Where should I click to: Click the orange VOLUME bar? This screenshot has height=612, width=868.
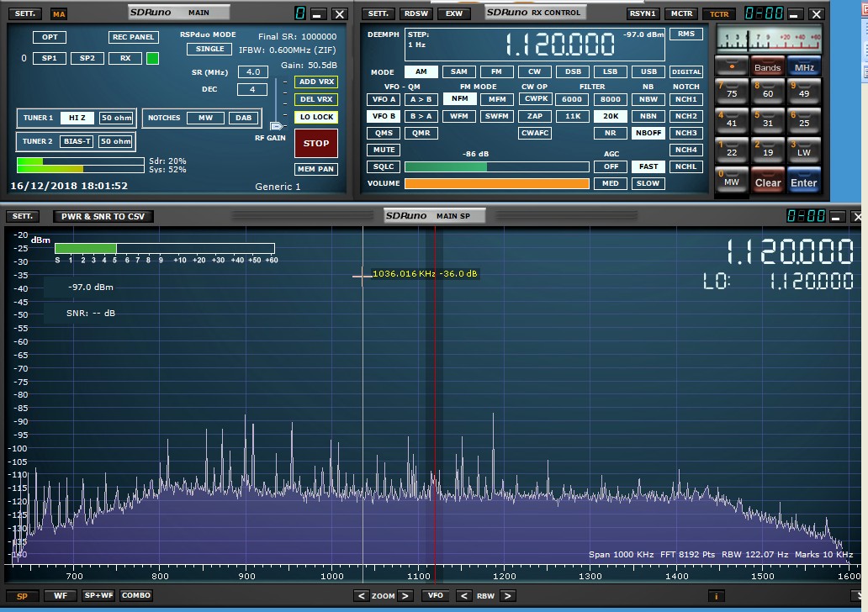[496, 184]
